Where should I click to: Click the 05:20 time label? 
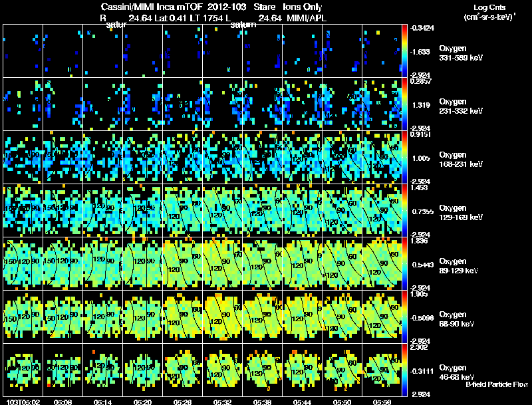[x=142, y=402]
